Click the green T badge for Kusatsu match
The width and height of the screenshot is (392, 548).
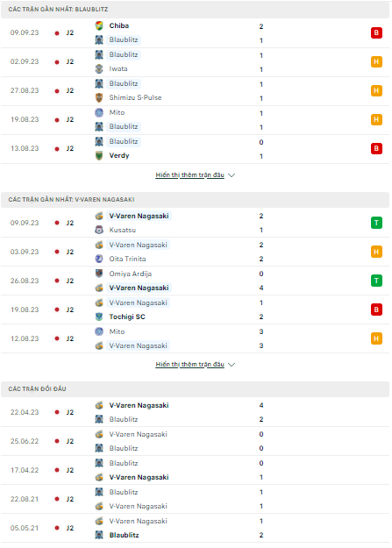(376, 223)
